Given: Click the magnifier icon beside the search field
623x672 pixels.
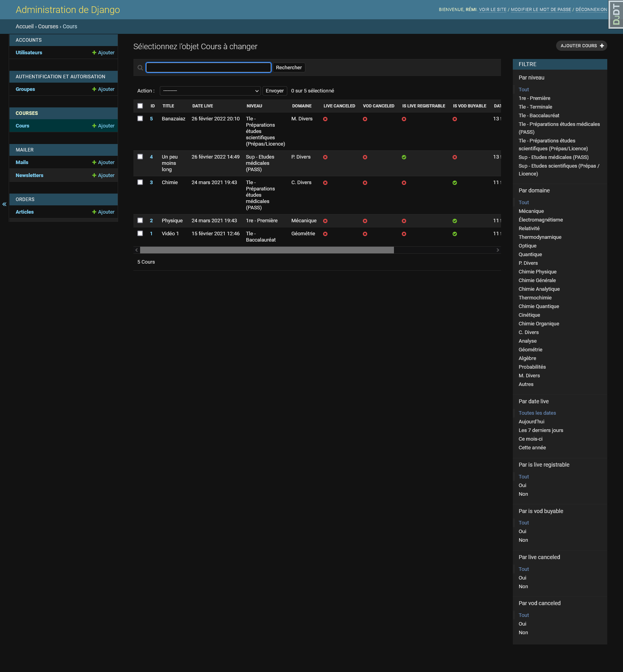Looking at the screenshot, I should (140, 68).
